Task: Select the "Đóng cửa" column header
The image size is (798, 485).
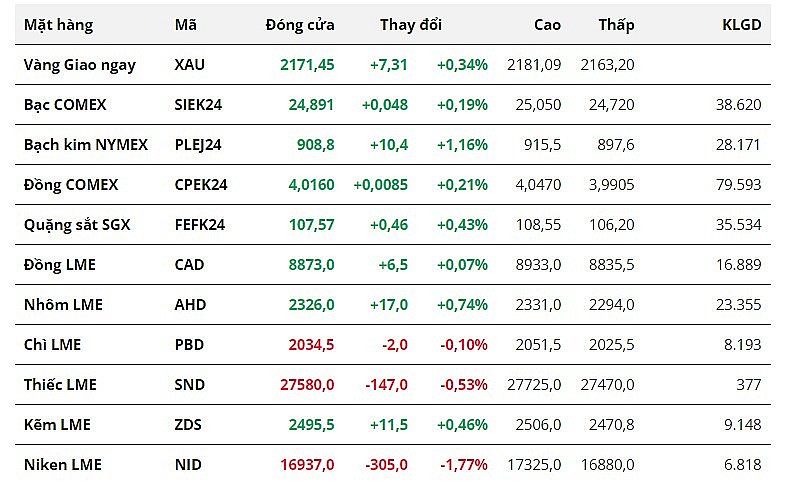Action: (x=300, y=24)
